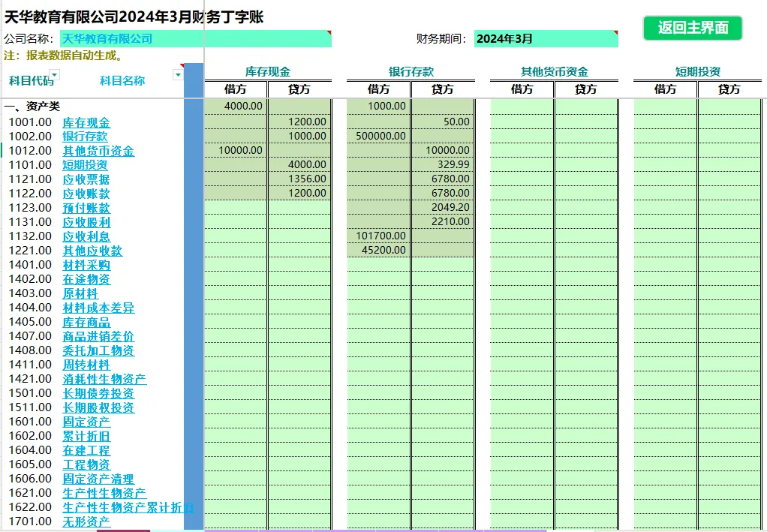The image size is (767, 532).
Task: Open the 材料采购 account link
Action: click(x=86, y=265)
